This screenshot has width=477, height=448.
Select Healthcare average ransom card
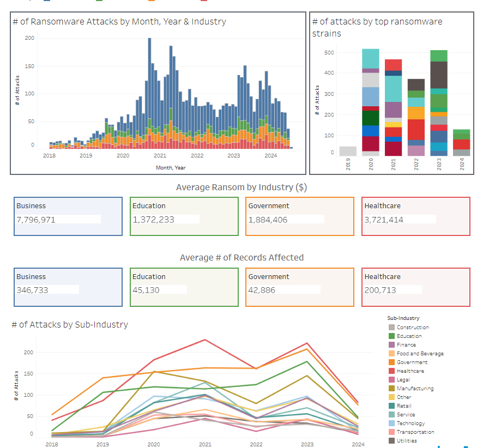(416, 216)
